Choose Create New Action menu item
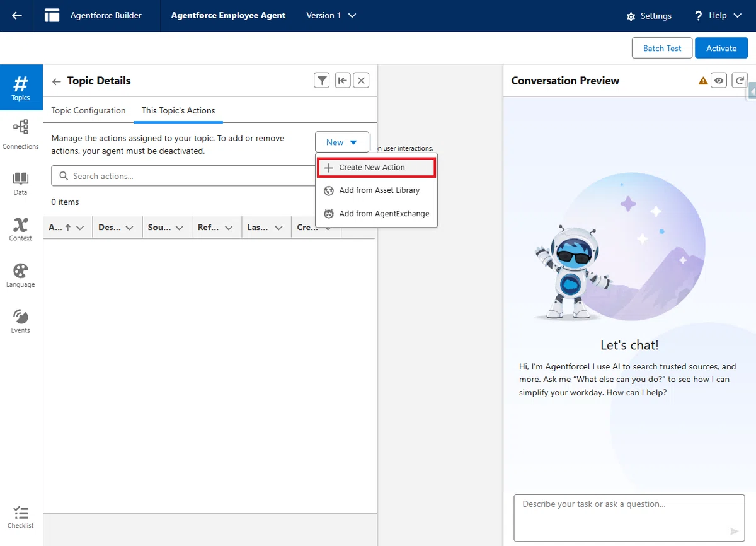756x546 pixels. pyautogui.click(x=376, y=168)
